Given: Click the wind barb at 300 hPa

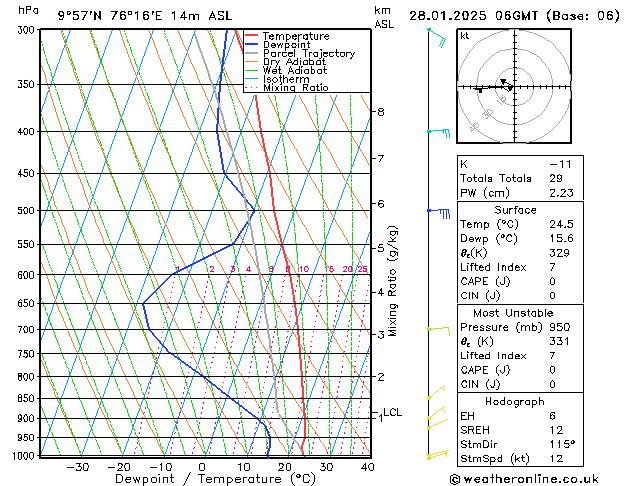Looking at the screenshot, I should pos(437,38).
